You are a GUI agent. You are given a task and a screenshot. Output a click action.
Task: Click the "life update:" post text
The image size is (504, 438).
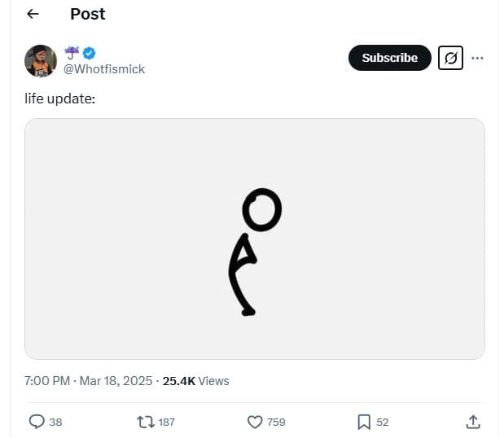pos(64,99)
